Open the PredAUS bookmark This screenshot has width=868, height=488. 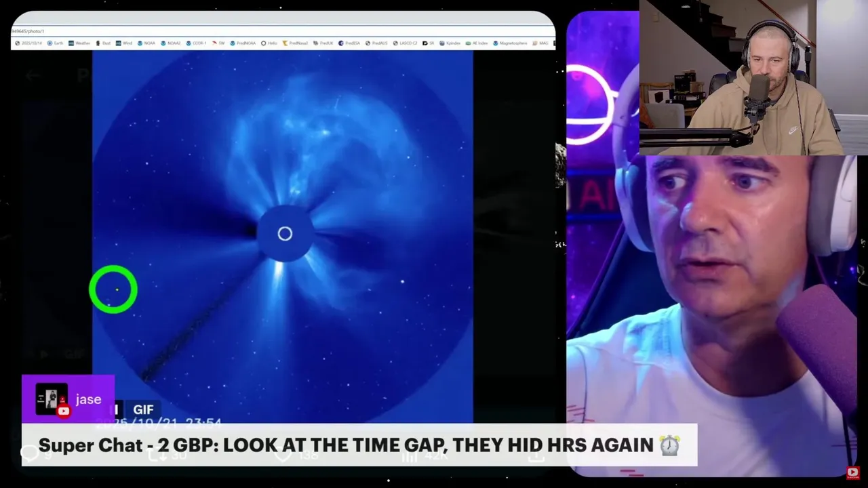[x=376, y=43]
